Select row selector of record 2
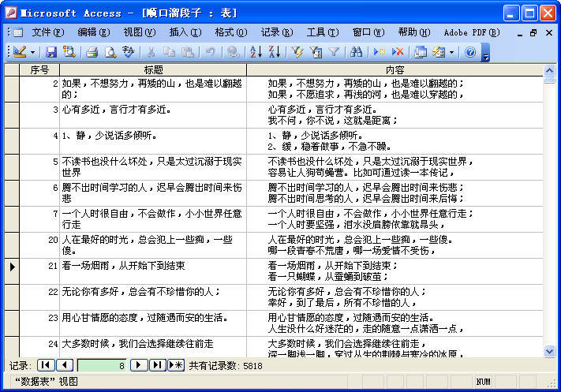Screen dimensions: 561x392 [12, 89]
